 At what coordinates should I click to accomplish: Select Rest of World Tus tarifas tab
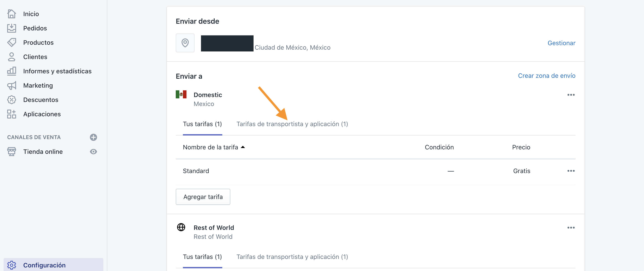click(x=202, y=257)
